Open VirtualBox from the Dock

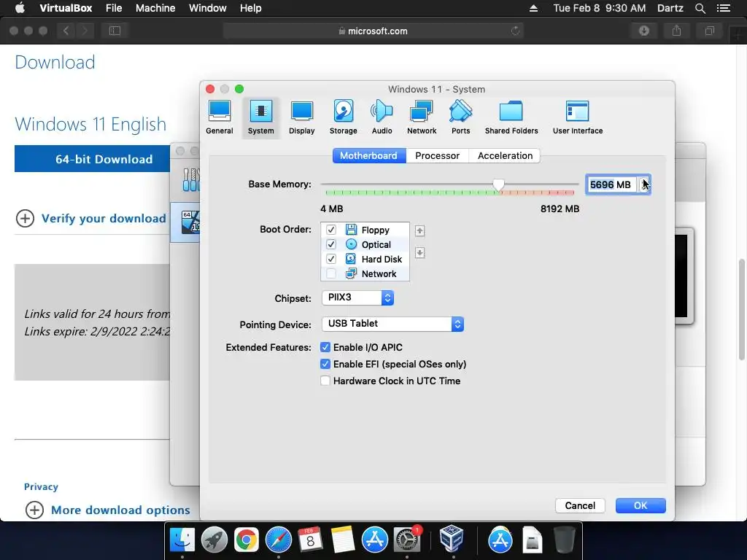[x=452, y=539]
